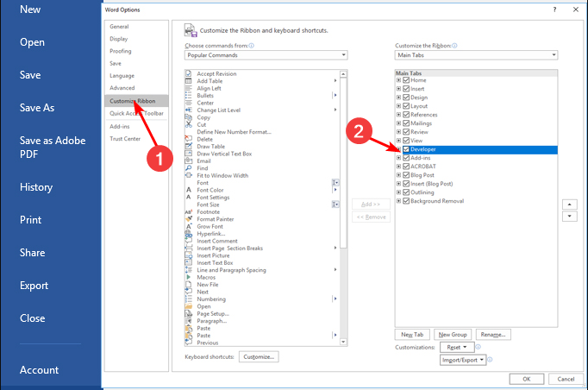Expand the Blog Post tree node
588x390 pixels.
coord(398,175)
